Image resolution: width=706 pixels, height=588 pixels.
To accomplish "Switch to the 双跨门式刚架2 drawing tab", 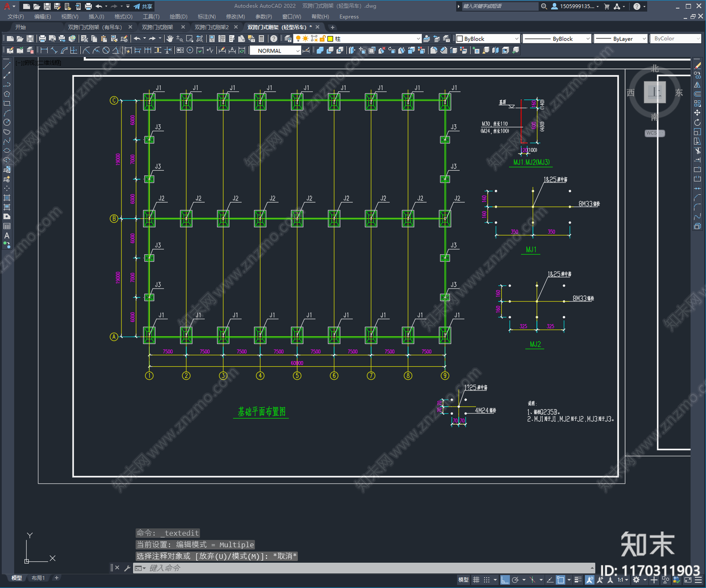I will (x=212, y=27).
